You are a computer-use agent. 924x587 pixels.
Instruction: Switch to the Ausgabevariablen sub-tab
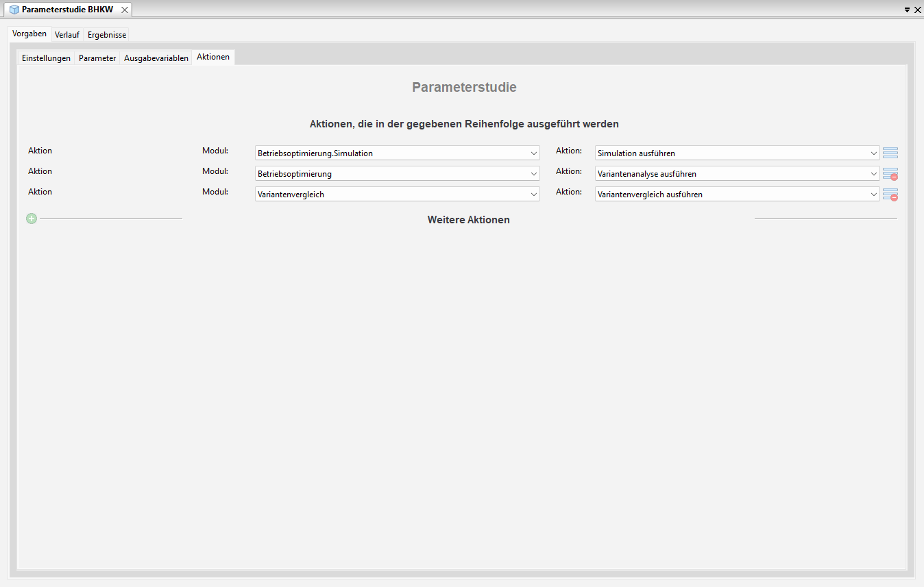click(x=156, y=58)
